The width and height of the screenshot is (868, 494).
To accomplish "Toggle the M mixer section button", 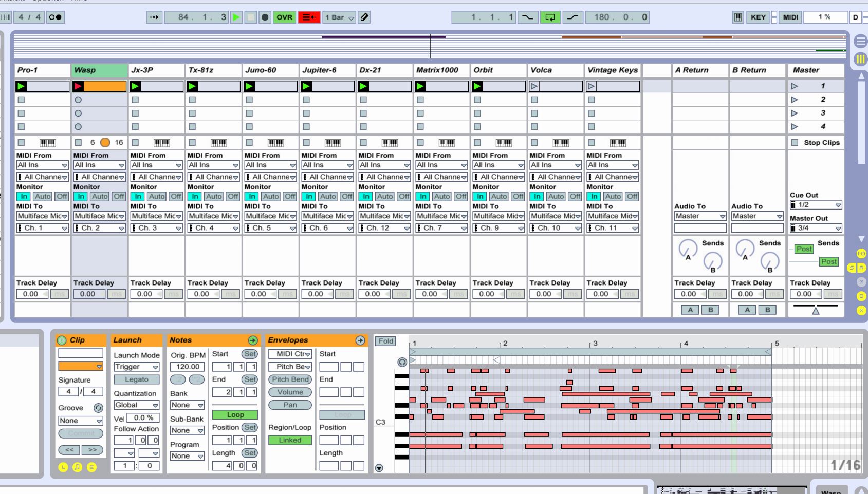I will tap(861, 282).
